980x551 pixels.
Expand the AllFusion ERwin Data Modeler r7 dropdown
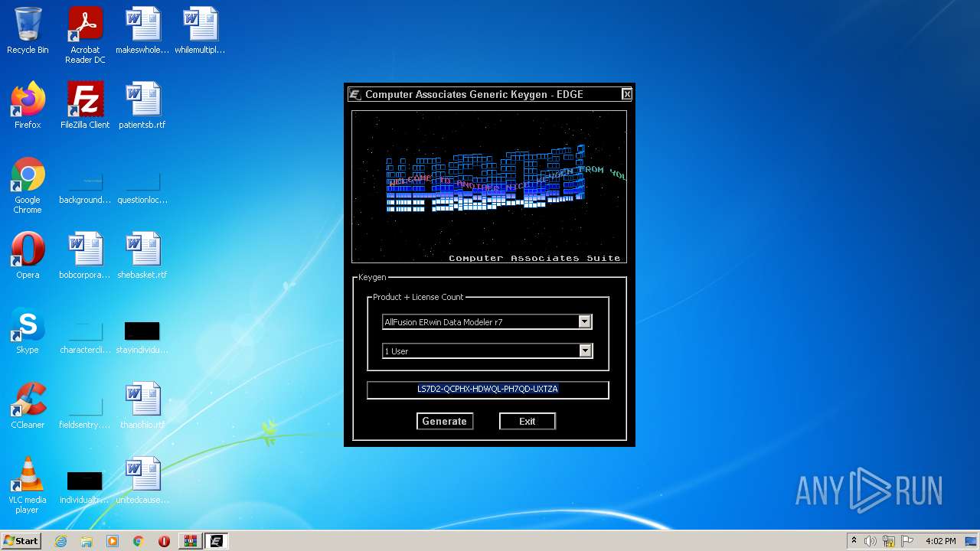584,322
